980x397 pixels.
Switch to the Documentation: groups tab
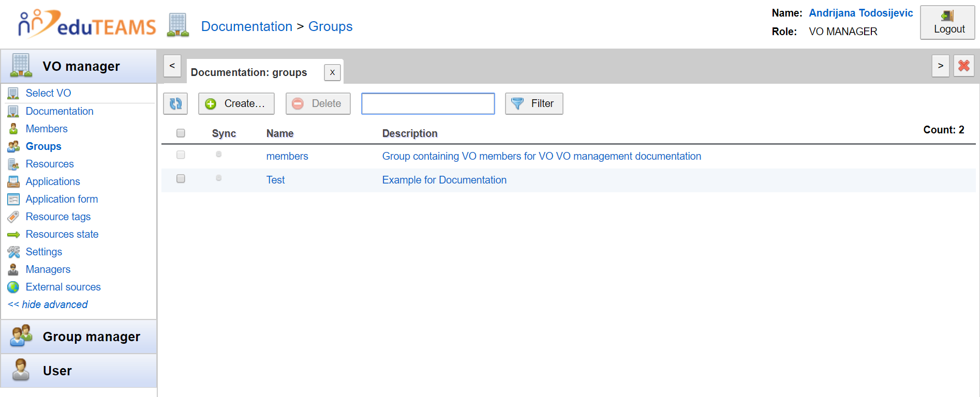249,72
